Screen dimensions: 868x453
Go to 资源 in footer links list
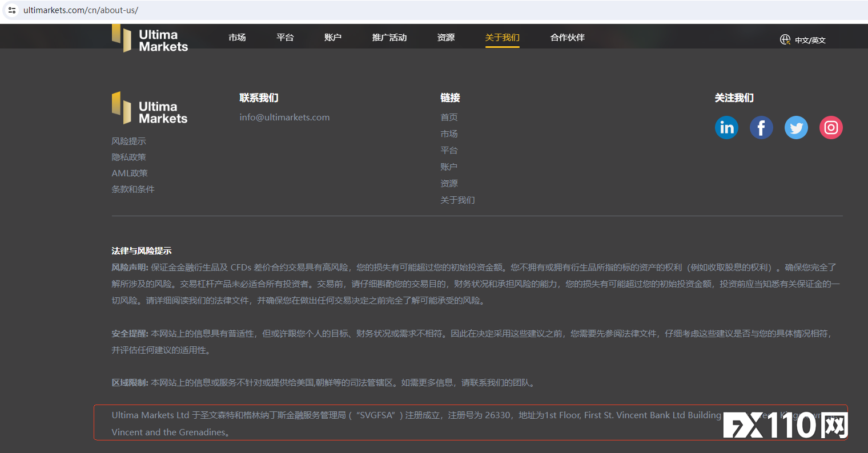(449, 183)
